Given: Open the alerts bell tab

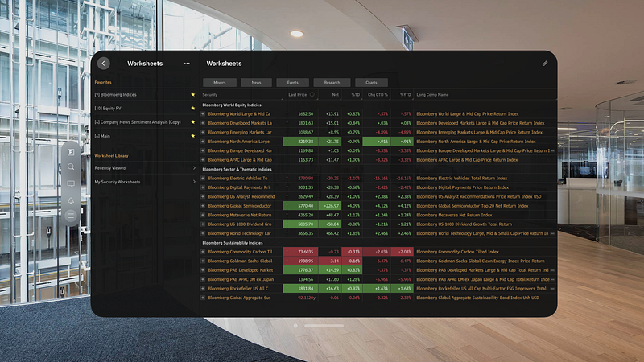Looking at the screenshot, I should coord(71,200).
